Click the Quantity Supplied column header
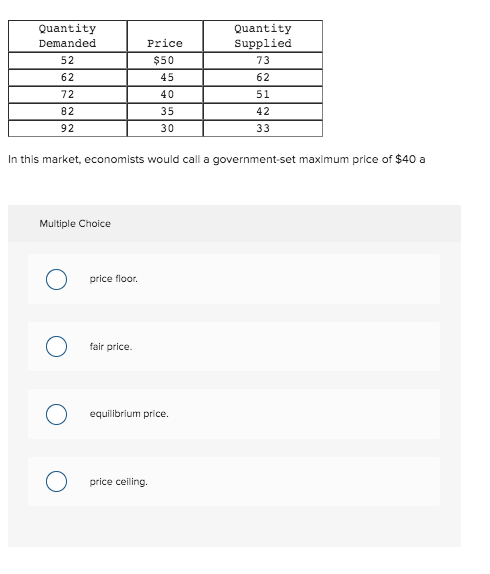The height and width of the screenshot is (574, 490). (x=263, y=36)
